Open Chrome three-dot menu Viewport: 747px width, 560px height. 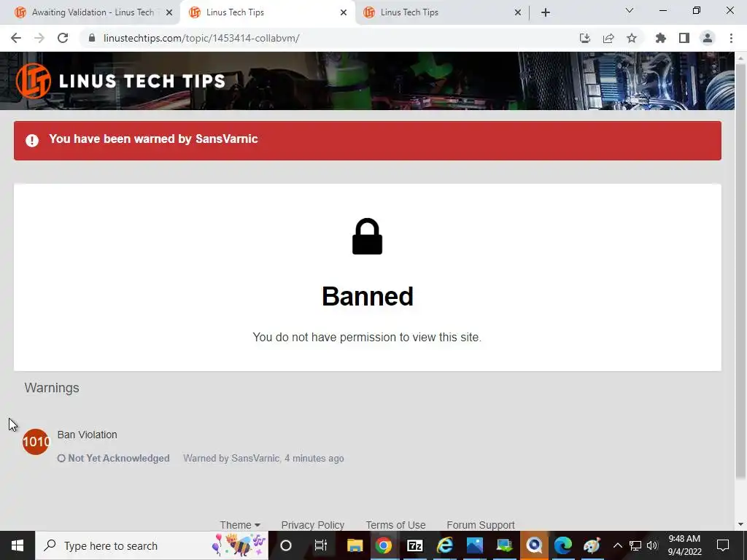point(731,38)
